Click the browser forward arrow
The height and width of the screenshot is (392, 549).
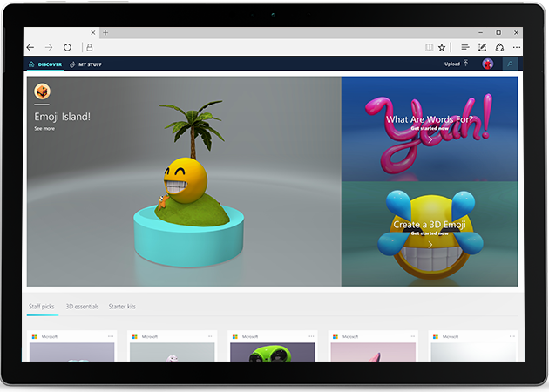(49, 47)
